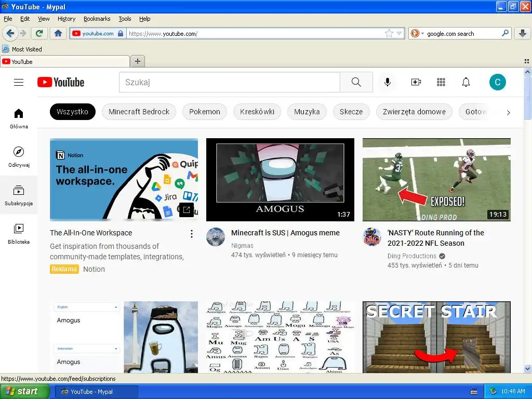
Task: Open the Windows start button
Action: [24, 392]
